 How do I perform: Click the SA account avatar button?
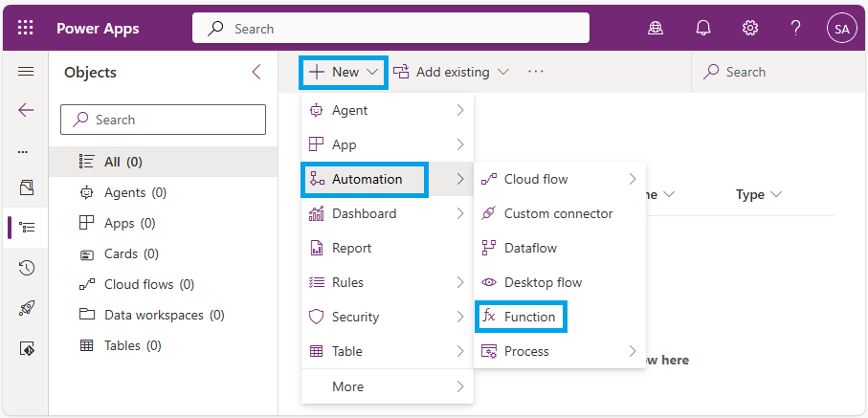click(x=841, y=28)
